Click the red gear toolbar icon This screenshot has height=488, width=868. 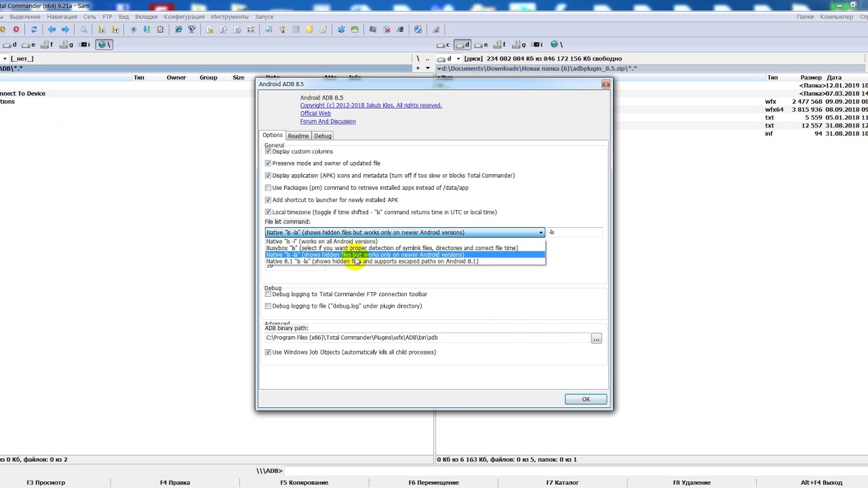coord(16,30)
